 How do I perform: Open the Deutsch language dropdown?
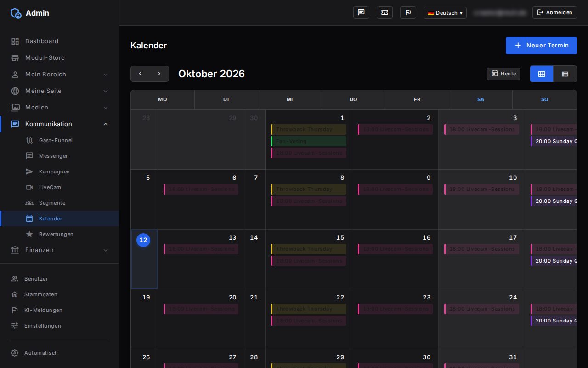coord(445,13)
